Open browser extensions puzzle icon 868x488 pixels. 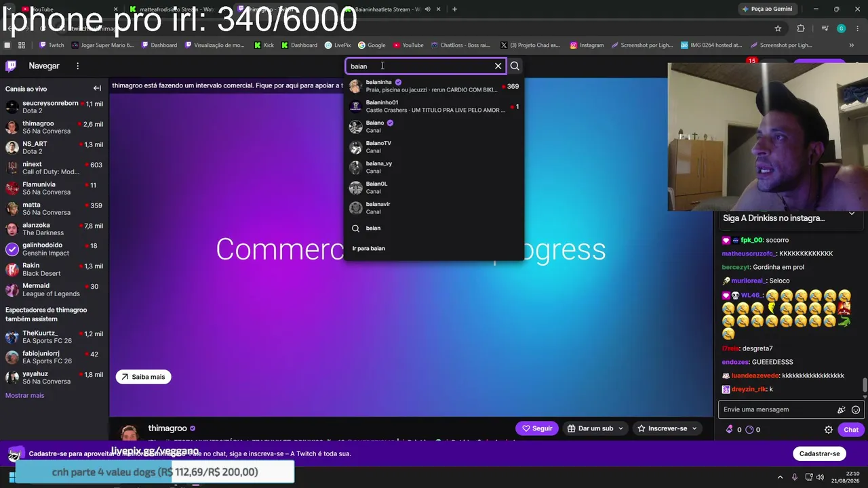click(801, 28)
